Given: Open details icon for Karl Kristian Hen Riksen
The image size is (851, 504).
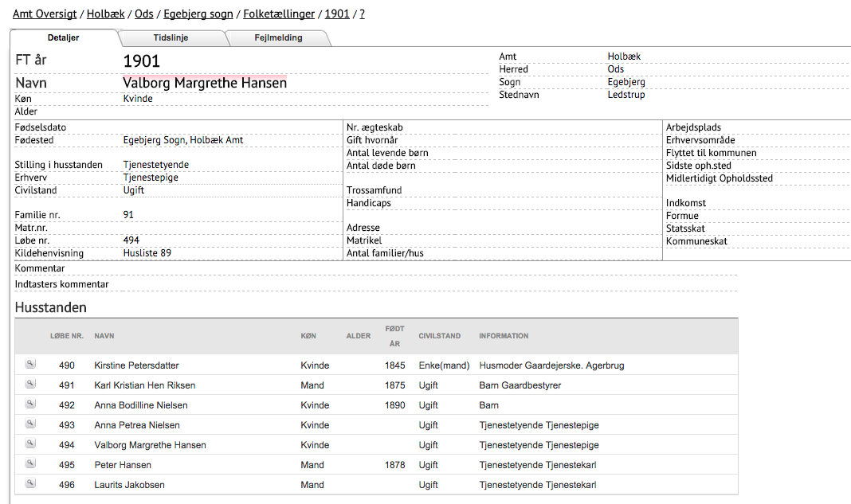Looking at the screenshot, I should pos(30,384).
